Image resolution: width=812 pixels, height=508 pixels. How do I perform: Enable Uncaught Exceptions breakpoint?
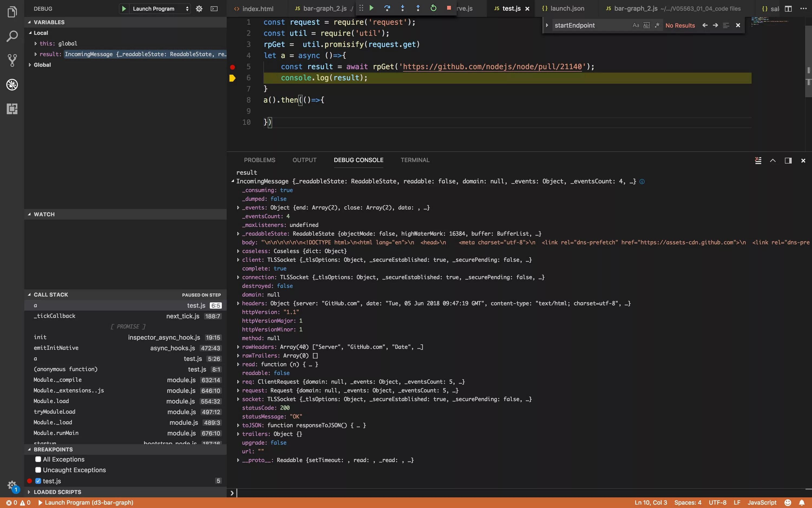(38, 470)
